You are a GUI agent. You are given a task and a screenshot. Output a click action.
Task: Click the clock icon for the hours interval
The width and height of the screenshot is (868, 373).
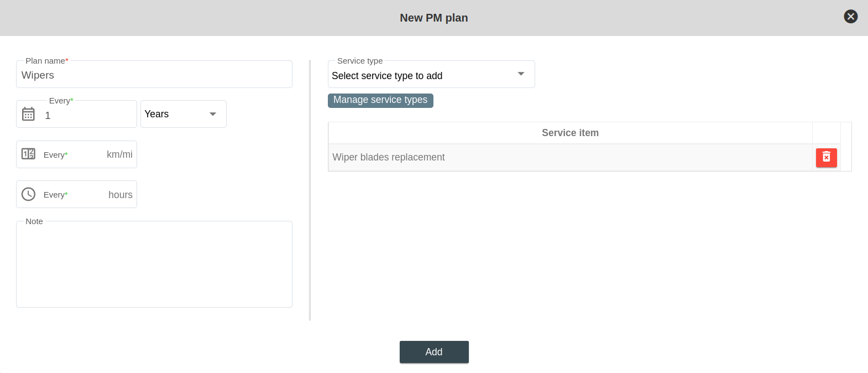point(28,194)
